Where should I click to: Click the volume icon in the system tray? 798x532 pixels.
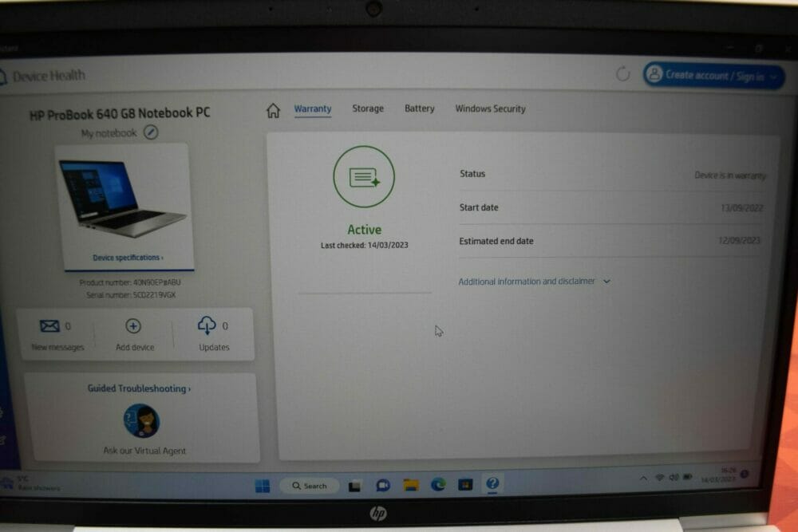click(674, 477)
